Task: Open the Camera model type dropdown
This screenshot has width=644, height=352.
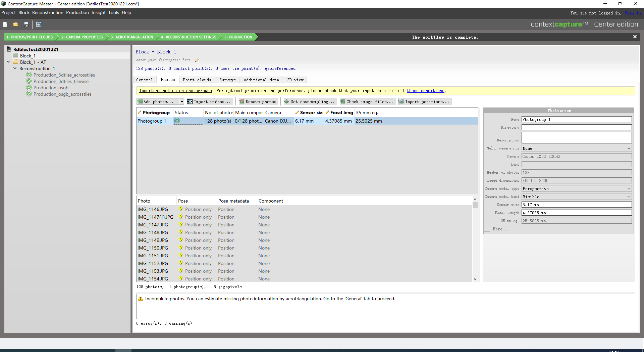Action: pyautogui.click(x=577, y=189)
